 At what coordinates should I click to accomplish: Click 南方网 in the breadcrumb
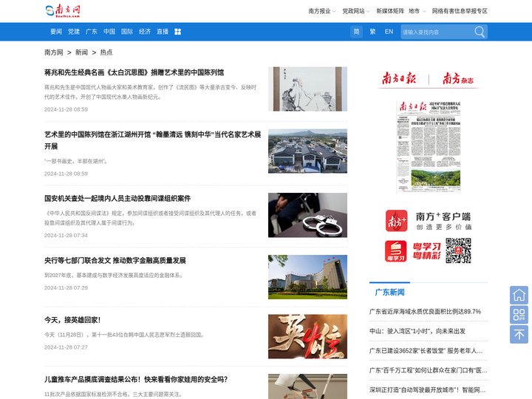coord(54,52)
